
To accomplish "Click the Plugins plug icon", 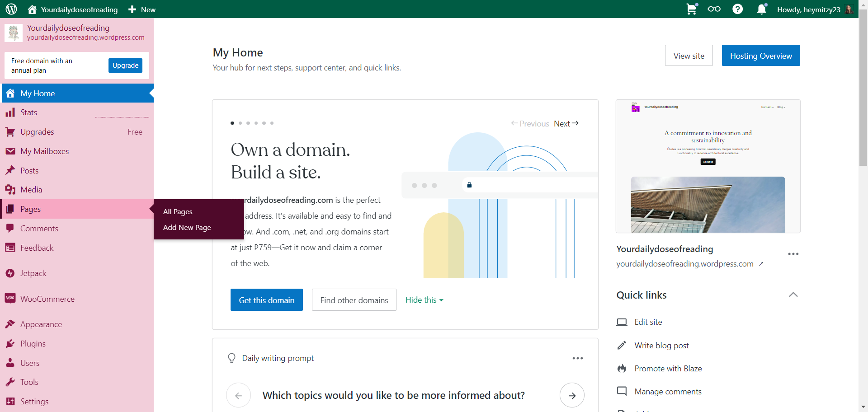I will [x=10, y=344].
